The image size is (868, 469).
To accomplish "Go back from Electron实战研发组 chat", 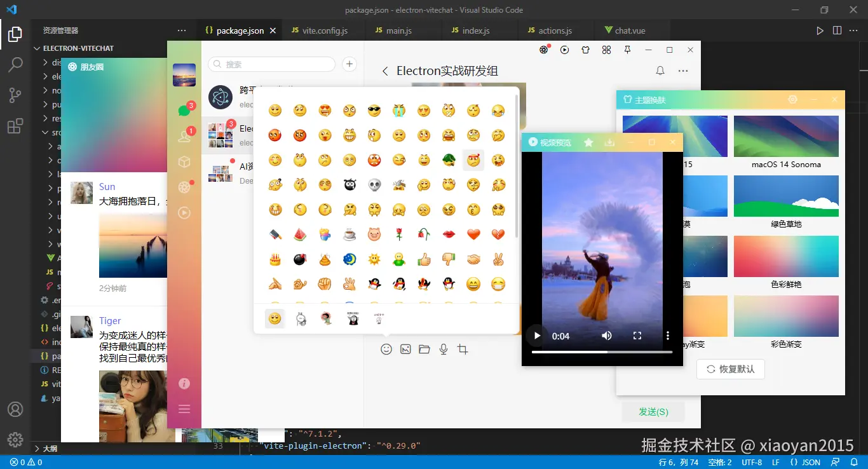I will point(385,71).
